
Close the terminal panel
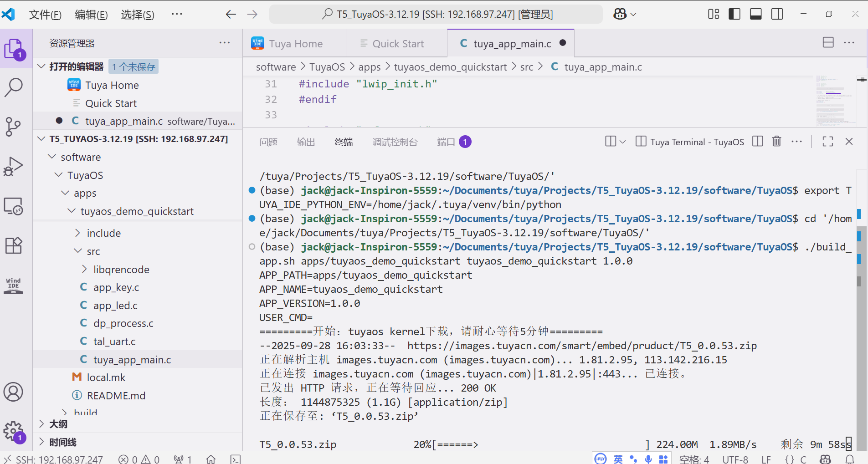tap(849, 142)
